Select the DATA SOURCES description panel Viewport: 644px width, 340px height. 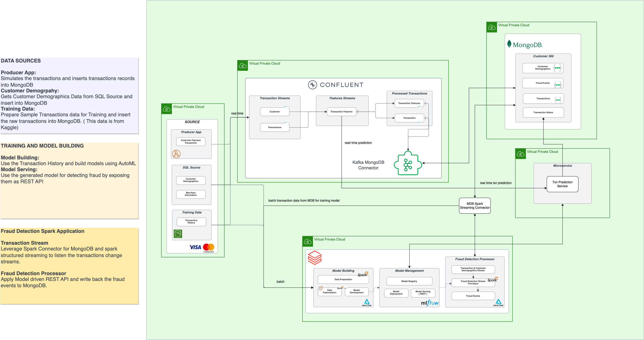tap(69, 96)
